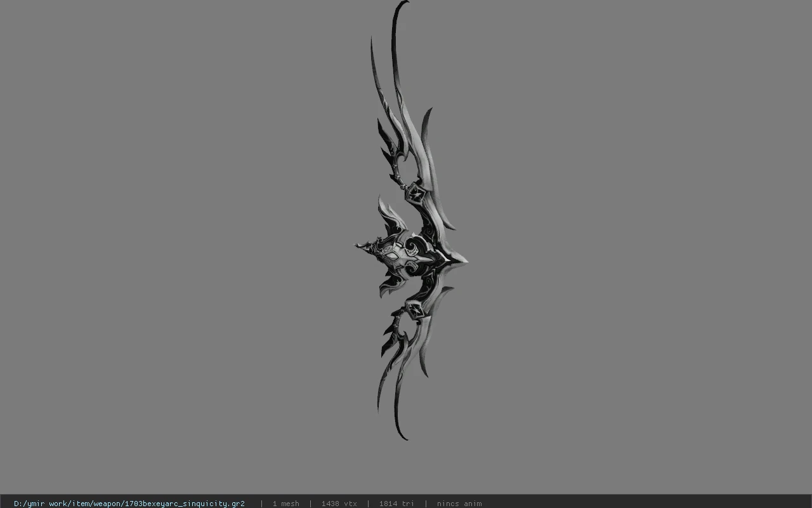Click the file path ending in sinquicity.gr2
Screen dimensions: 812x508
click(129, 504)
